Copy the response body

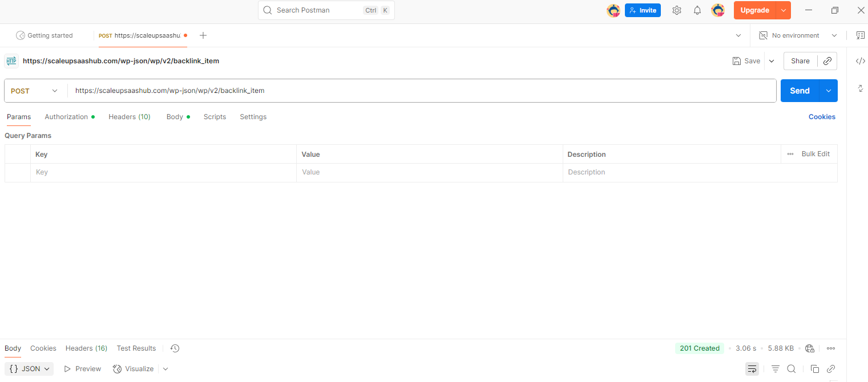tap(815, 369)
